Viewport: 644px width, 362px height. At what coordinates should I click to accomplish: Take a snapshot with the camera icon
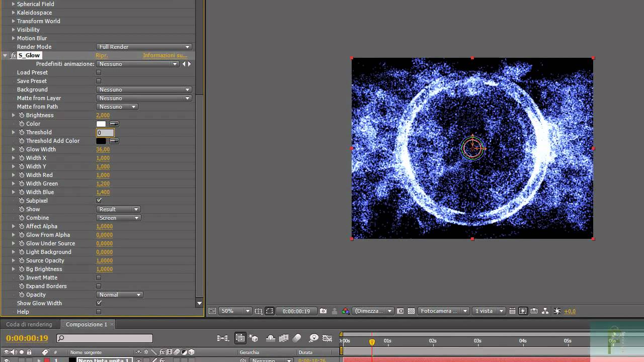tap(323, 311)
